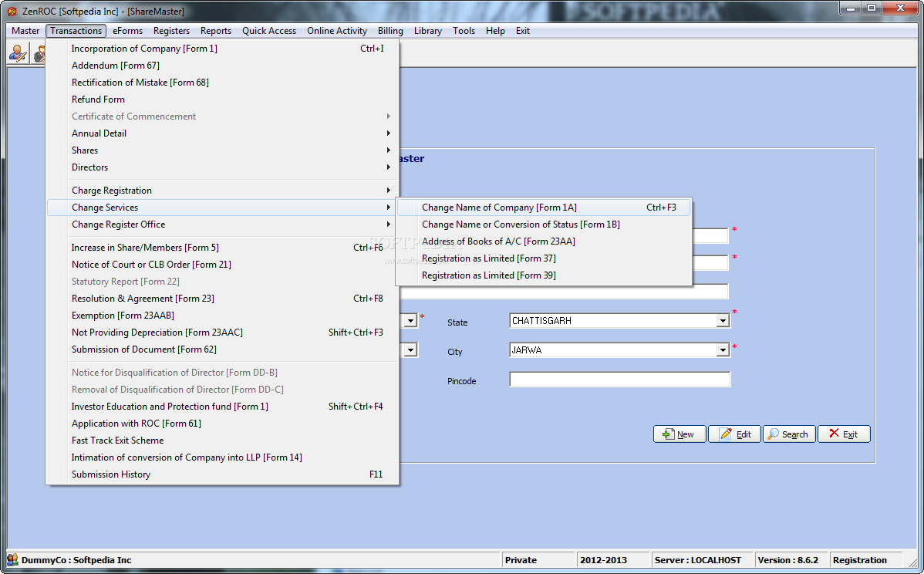Screen dimensions: 924x574
Task: Click DummyCo : Softpedia Inc status text
Action: coord(76,560)
